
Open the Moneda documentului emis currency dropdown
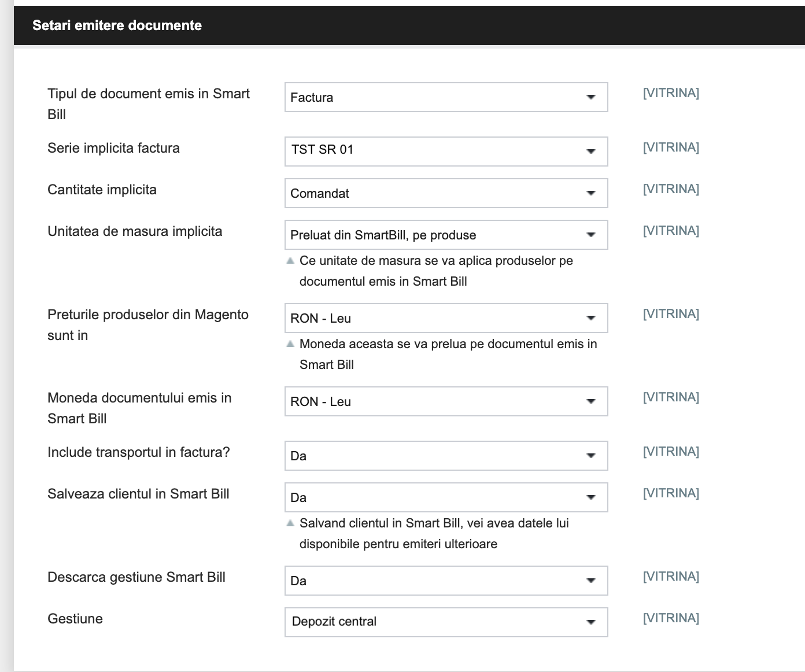(x=446, y=401)
